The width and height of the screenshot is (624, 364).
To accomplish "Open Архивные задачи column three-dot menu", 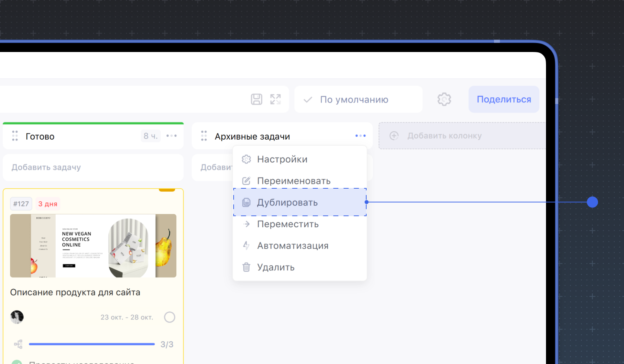I will pos(360,136).
